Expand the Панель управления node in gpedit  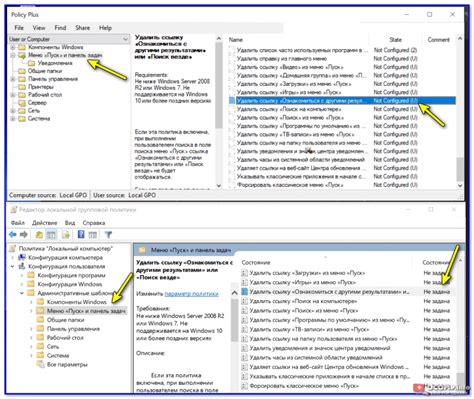[x=31, y=329]
